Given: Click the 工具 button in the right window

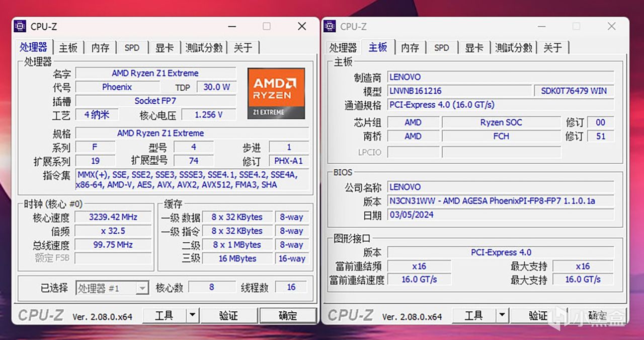Looking at the screenshot, I should pyautogui.click(x=474, y=316).
